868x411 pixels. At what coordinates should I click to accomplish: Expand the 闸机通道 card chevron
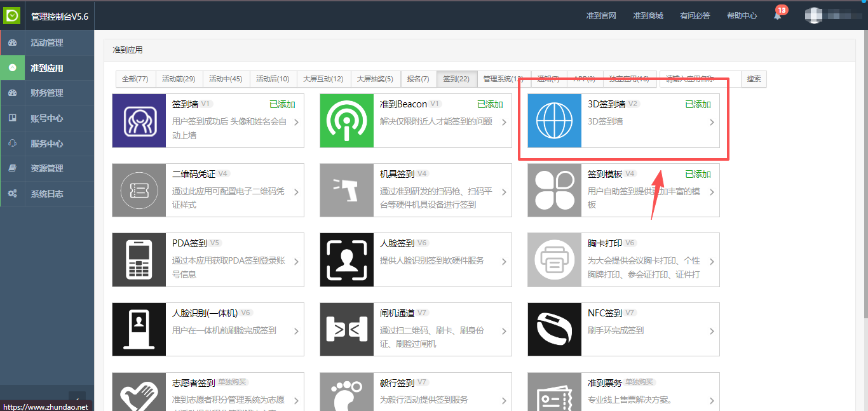pyautogui.click(x=504, y=331)
